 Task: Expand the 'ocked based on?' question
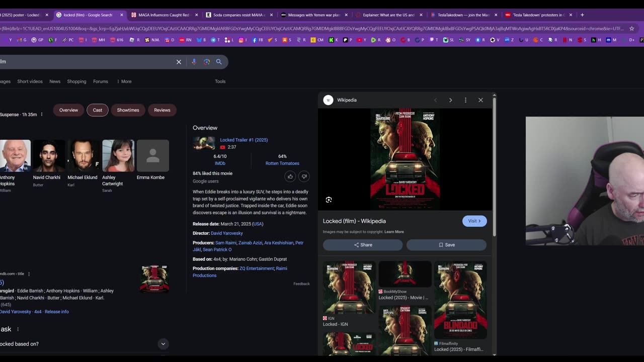pyautogui.click(x=163, y=344)
